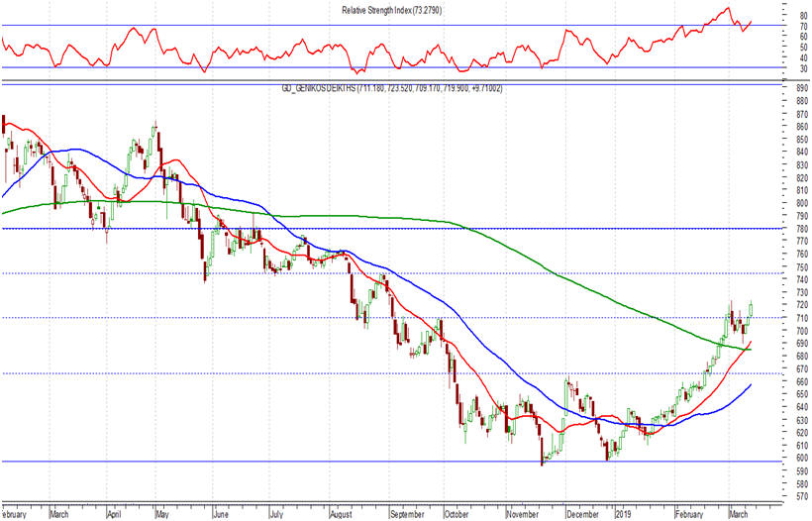Image resolution: width=812 pixels, height=521 pixels.
Task: Select the "2019" year label on date axis
Action: [x=624, y=514]
